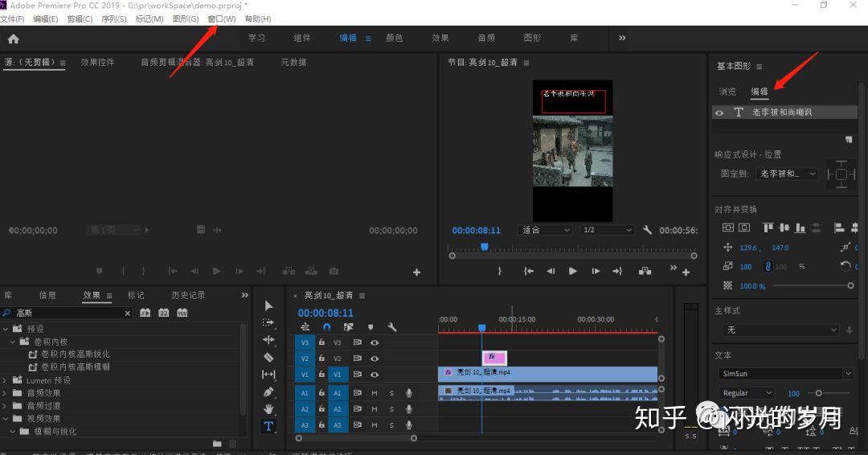868x455 pixels.
Task: Hide the V2 track output eye
Action: [375, 359]
